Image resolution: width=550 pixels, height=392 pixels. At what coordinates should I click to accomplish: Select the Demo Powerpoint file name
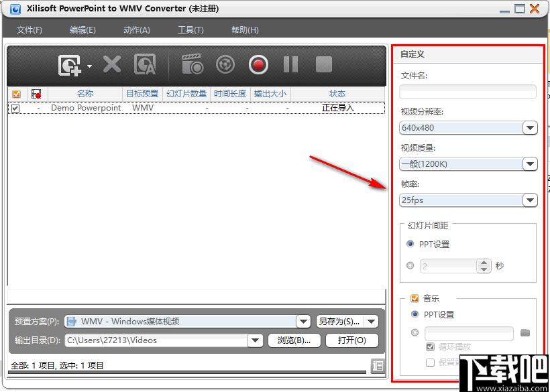coord(86,108)
